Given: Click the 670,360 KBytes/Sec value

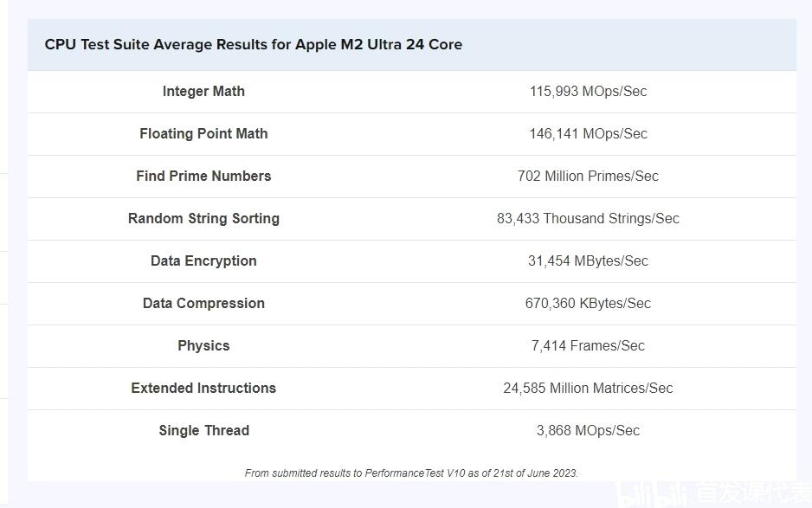Looking at the screenshot, I should (588, 303).
